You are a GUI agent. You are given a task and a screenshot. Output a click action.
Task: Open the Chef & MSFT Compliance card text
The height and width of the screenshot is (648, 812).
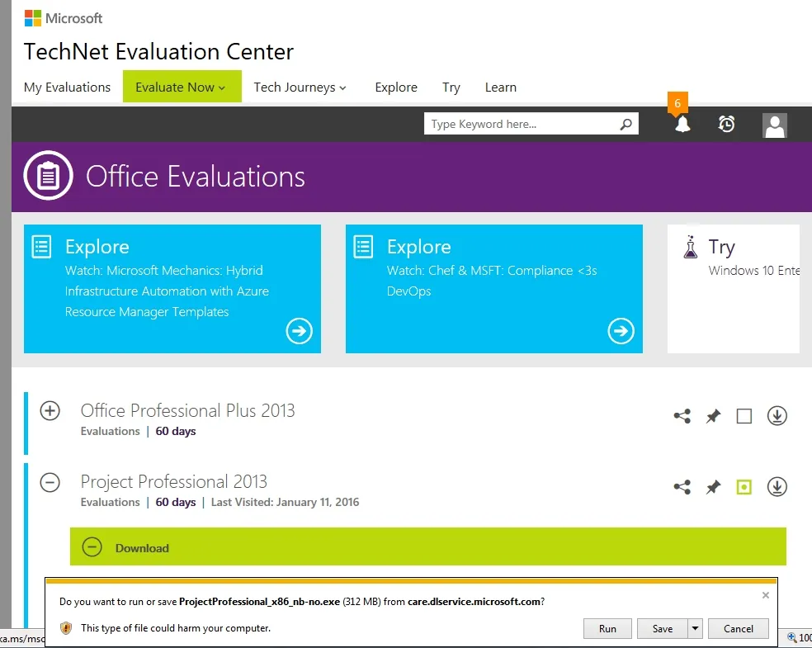click(x=492, y=280)
